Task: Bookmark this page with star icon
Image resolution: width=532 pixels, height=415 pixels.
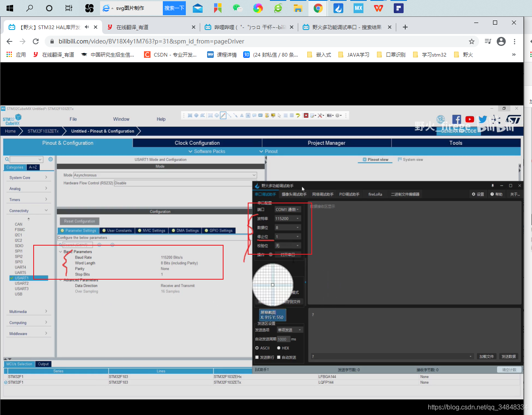Action: (x=472, y=41)
